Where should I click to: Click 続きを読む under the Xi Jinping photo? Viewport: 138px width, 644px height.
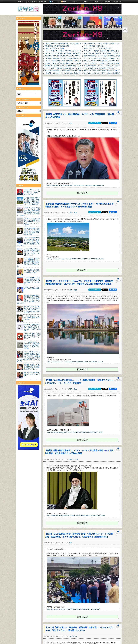tap(82, 193)
